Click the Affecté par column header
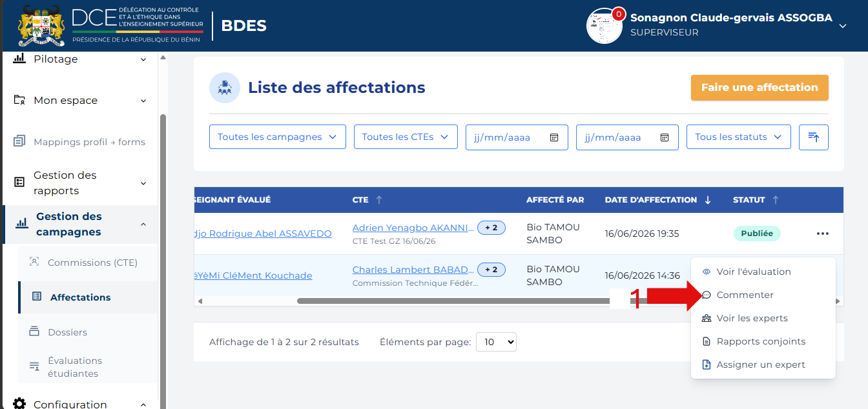868x409 pixels. 555,200
